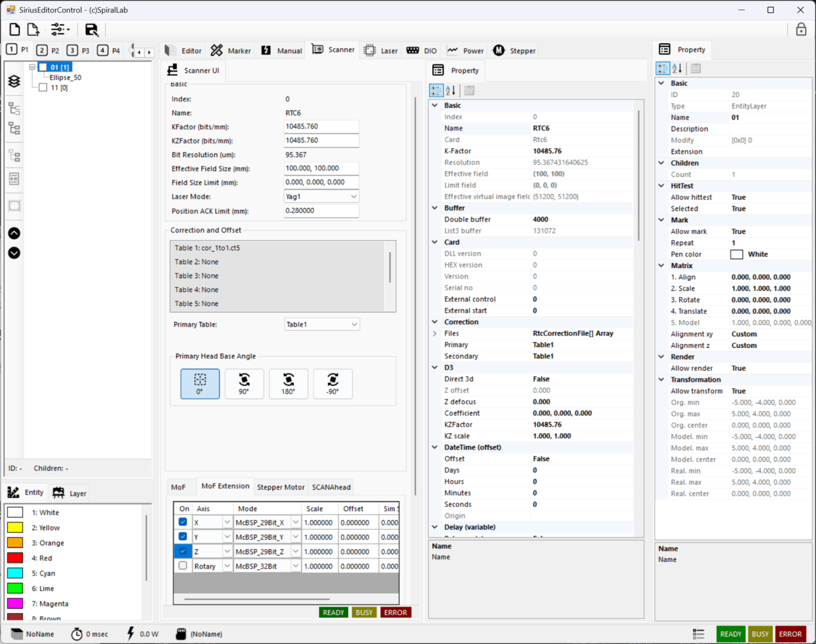Viewport: 816px width, 644px height.
Task: Click the new document icon
Action: (x=14, y=29)
